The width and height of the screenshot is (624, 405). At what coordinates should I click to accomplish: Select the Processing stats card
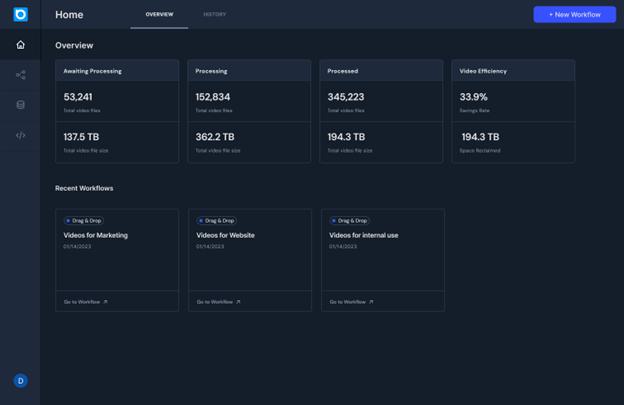pos(249,111)
